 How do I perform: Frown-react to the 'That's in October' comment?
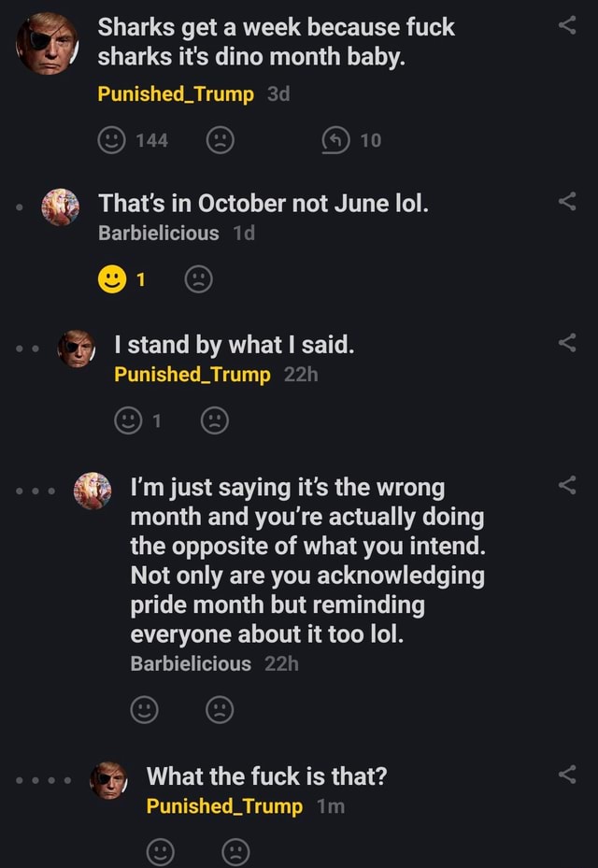(199, 279)
